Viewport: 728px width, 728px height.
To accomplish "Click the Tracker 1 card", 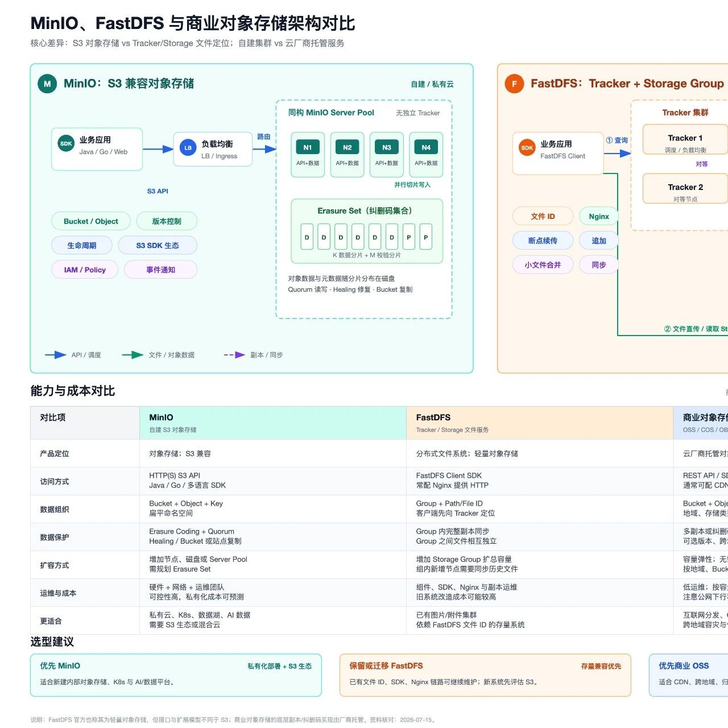I will [685, 139].
